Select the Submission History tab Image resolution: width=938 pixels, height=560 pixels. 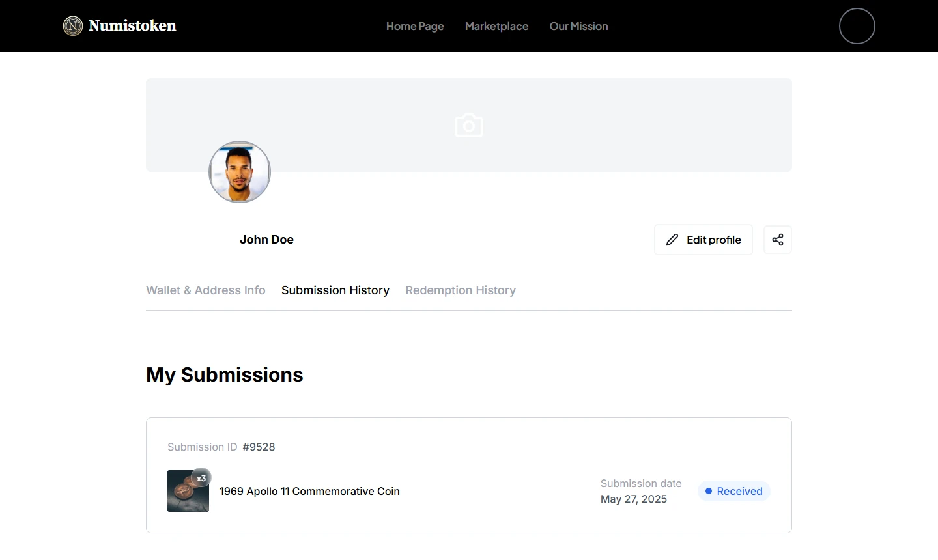coord(335,290)
